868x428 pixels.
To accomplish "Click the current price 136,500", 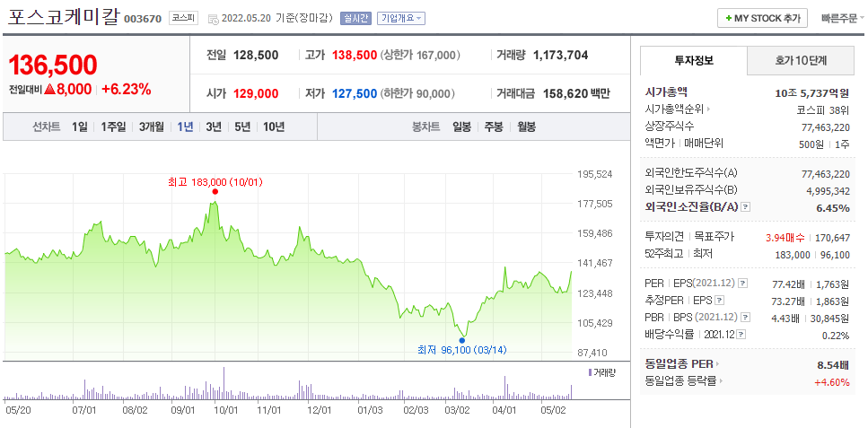I will point(53,66).
